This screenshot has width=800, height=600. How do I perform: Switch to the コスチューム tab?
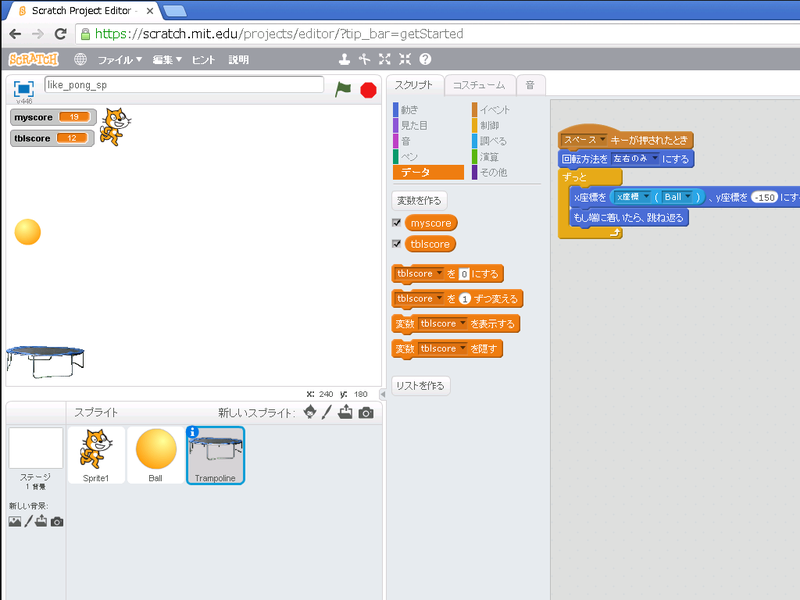point(480,85)
